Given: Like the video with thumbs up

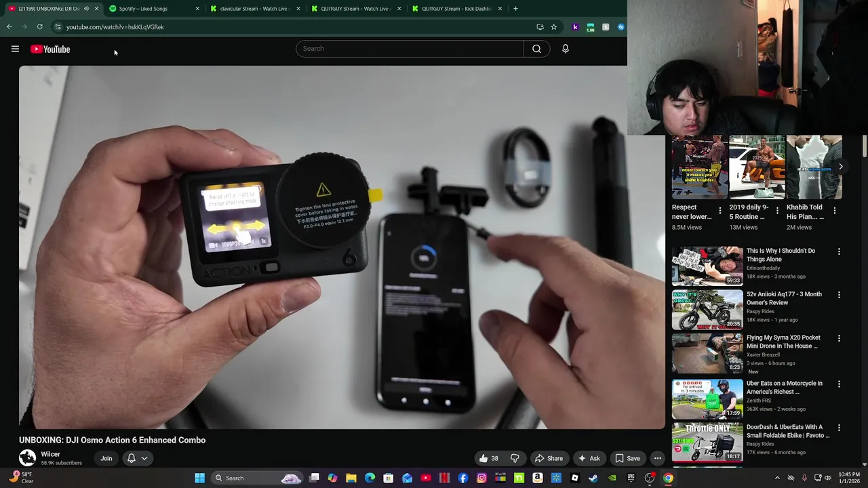Looking at the screenshot, I should pyautogui.click(x=488, y=458).
